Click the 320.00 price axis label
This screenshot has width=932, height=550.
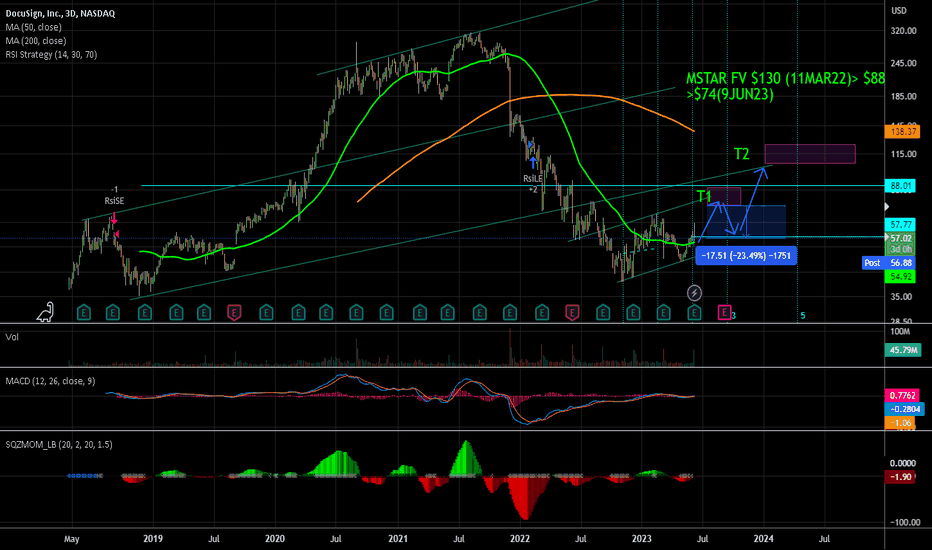coord(903,30)
